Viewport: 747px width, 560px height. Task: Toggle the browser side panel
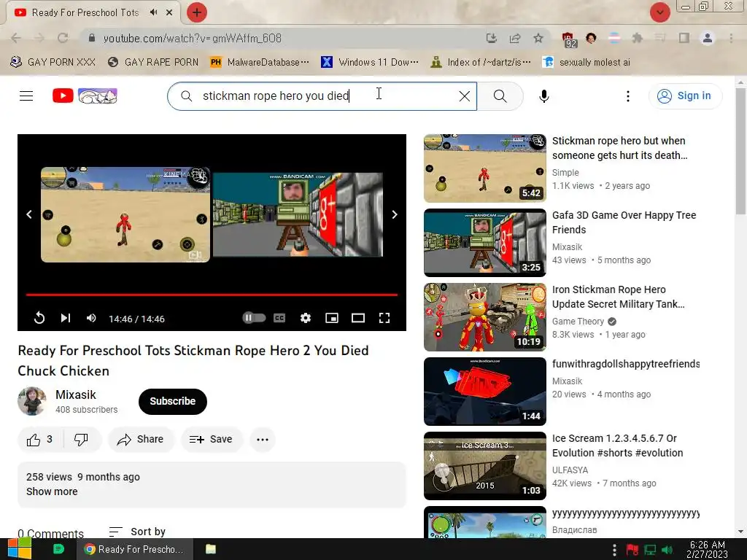tap(684, 38)
